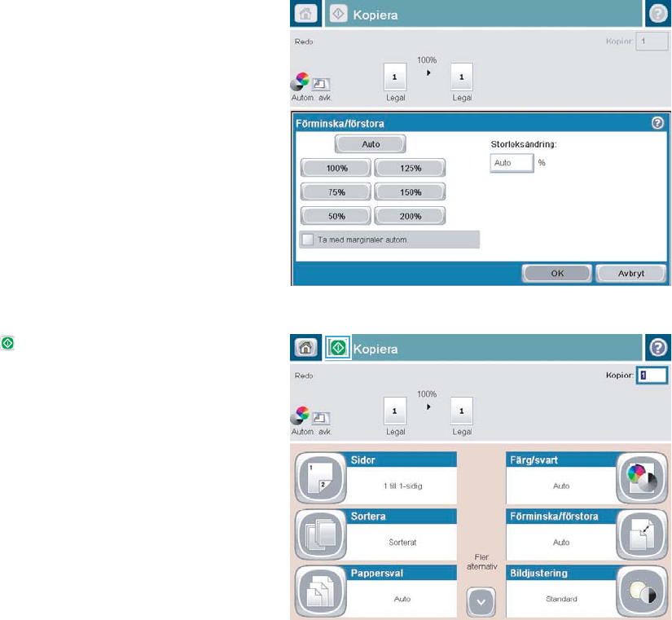Select the Färg/svart header label
This screenshot has width=672, height=620.
pos(534,460)
